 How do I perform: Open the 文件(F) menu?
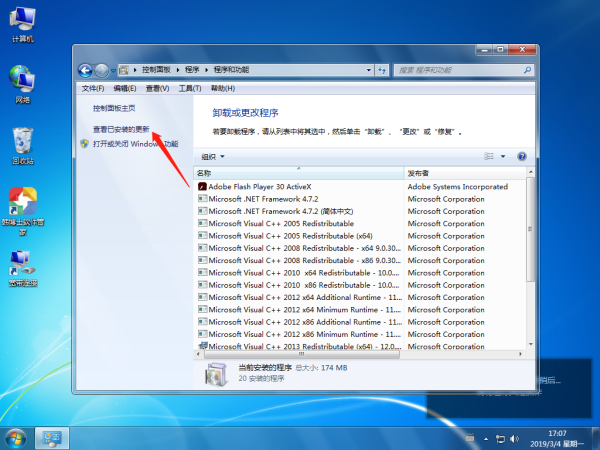tap(93, 88)
